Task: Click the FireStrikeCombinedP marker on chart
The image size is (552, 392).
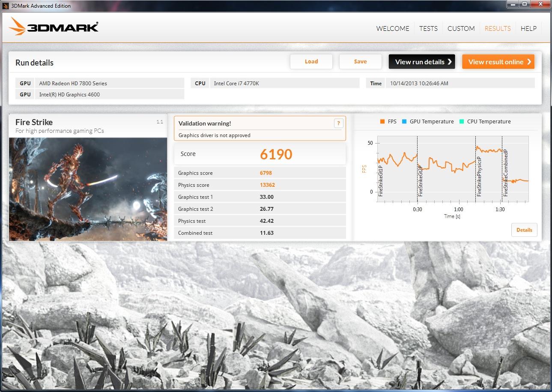Action: [x=505, y=173]
